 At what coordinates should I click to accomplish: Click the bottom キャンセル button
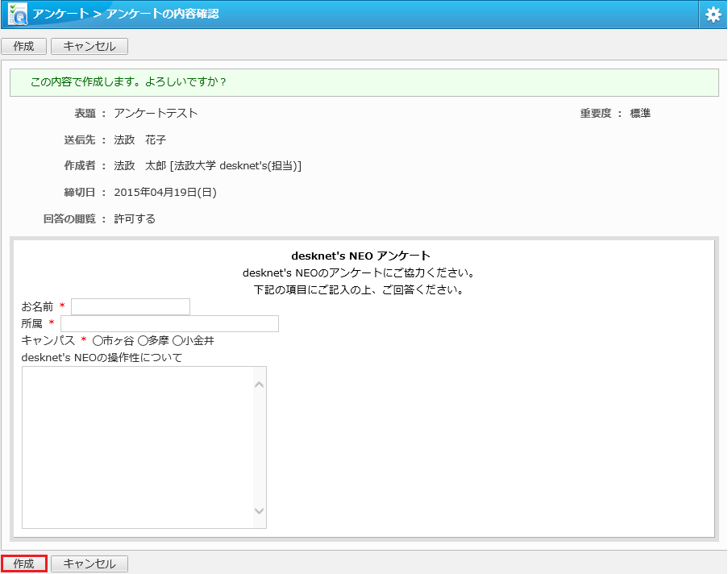click(89, 564)
